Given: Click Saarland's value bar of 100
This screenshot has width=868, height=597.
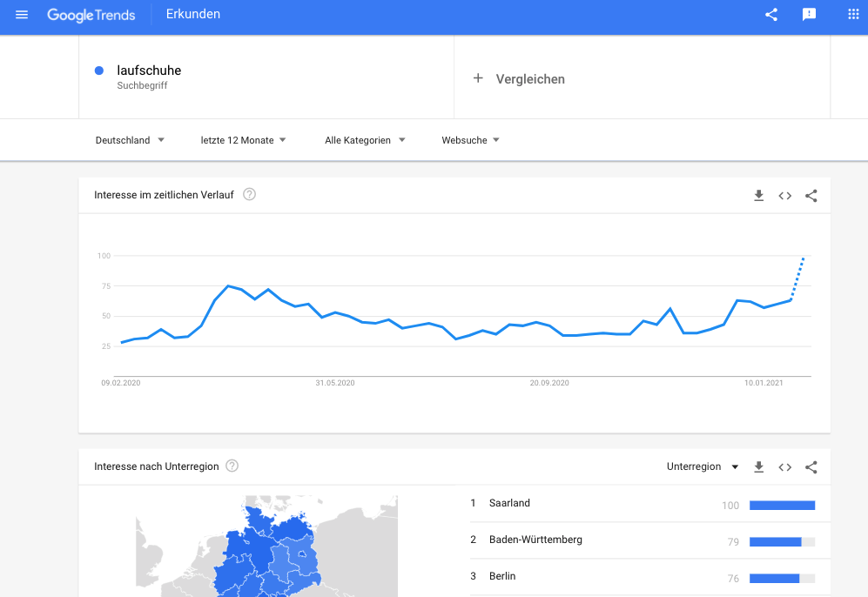Looking at the screenshot, I should click(x=782, y=505).
